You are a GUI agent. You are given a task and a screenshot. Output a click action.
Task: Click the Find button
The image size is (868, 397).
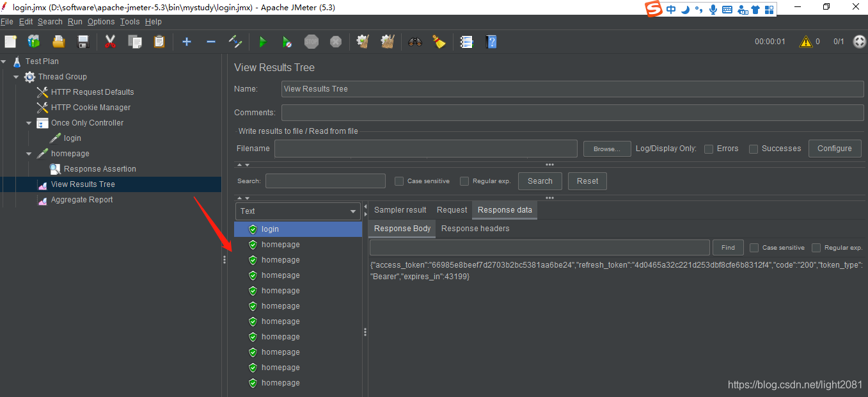click(x=728, y=247)
